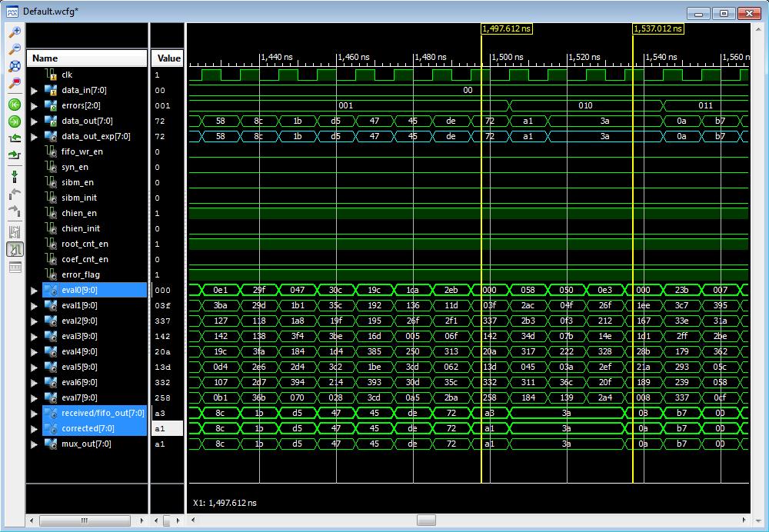Click the X1: 1,497.612 ns status text
This screenshot has height=532, width=769.
click(x=225, y=503)
